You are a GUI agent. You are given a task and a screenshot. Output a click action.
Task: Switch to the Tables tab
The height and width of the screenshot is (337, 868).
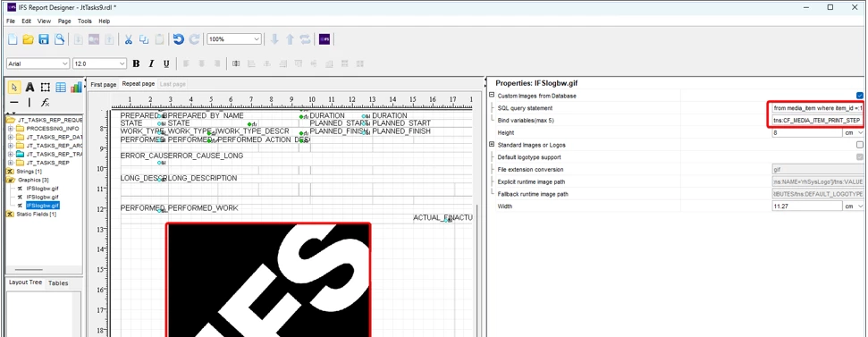click(x=58, y=283)
